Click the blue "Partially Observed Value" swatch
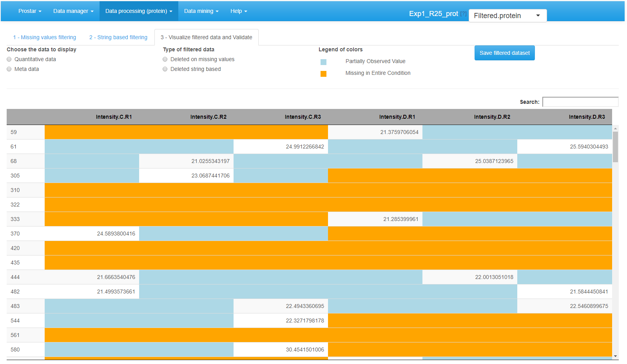627x364 pixels. (323, 62)
